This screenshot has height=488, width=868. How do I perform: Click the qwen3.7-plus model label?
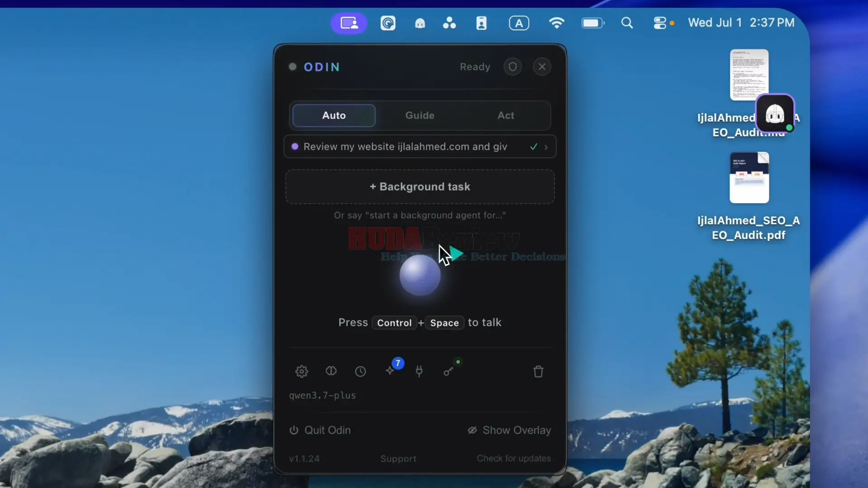(x=323, y=395)
